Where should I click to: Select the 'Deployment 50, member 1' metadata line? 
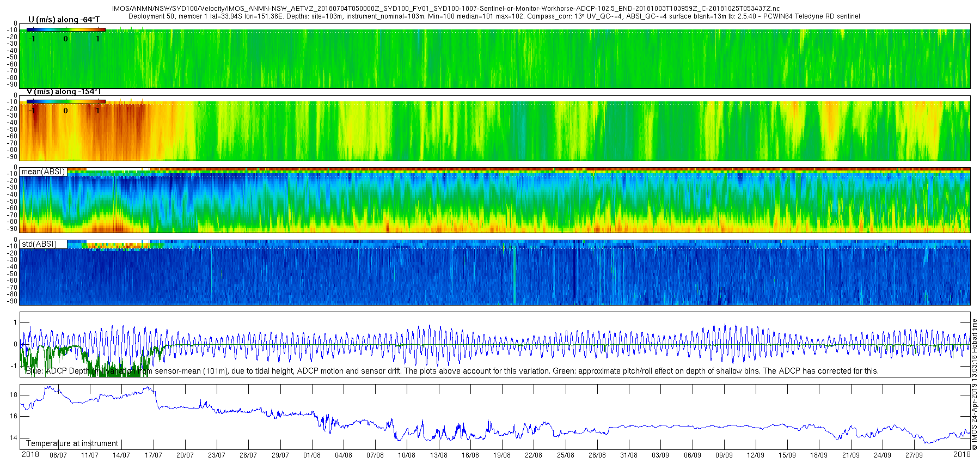tap(494, 16)
